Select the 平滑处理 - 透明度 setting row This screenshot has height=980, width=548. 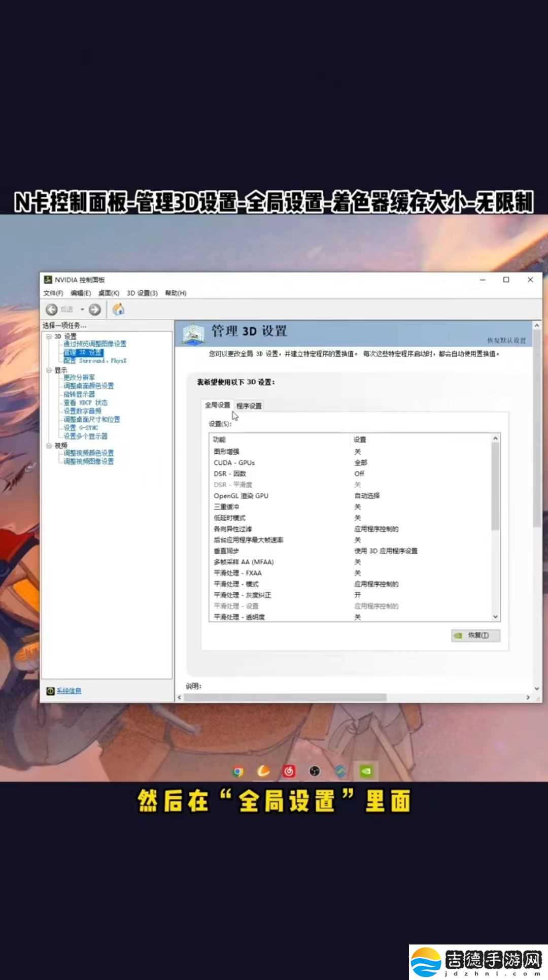click(x=351, y=617)
